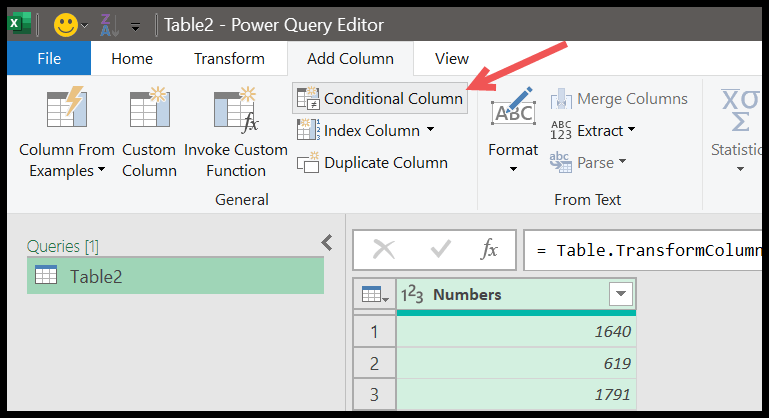Click the Invoke Custom Function icon
This screenshot has width=769, height=418.
tap(236, 109)
